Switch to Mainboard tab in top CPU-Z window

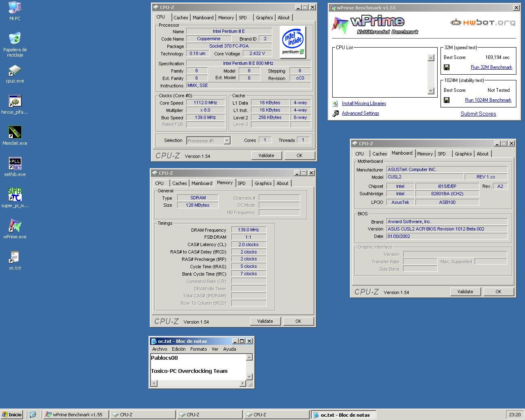tap(203, 18)
